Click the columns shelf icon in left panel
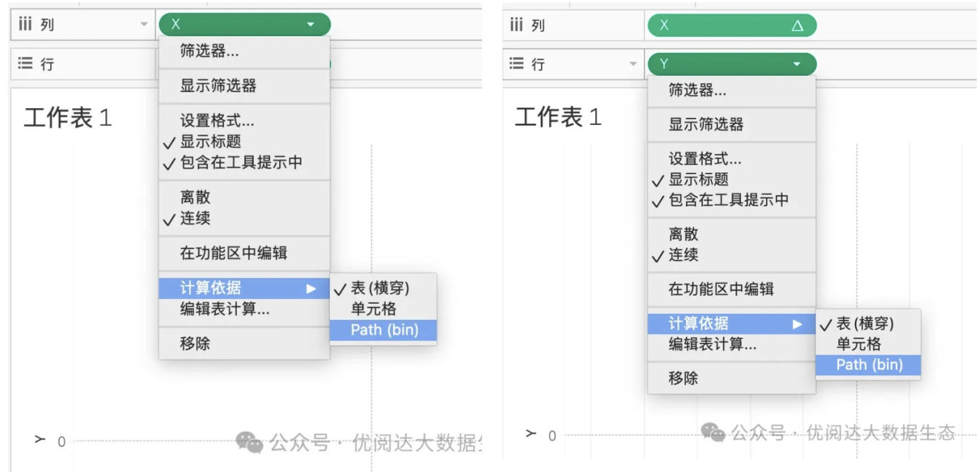 25,23
